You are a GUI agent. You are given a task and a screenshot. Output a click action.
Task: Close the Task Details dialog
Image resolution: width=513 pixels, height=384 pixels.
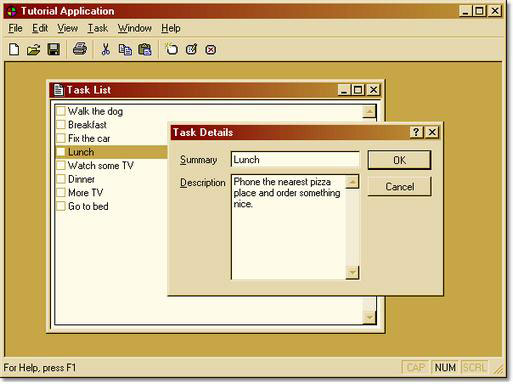(432, 132)
